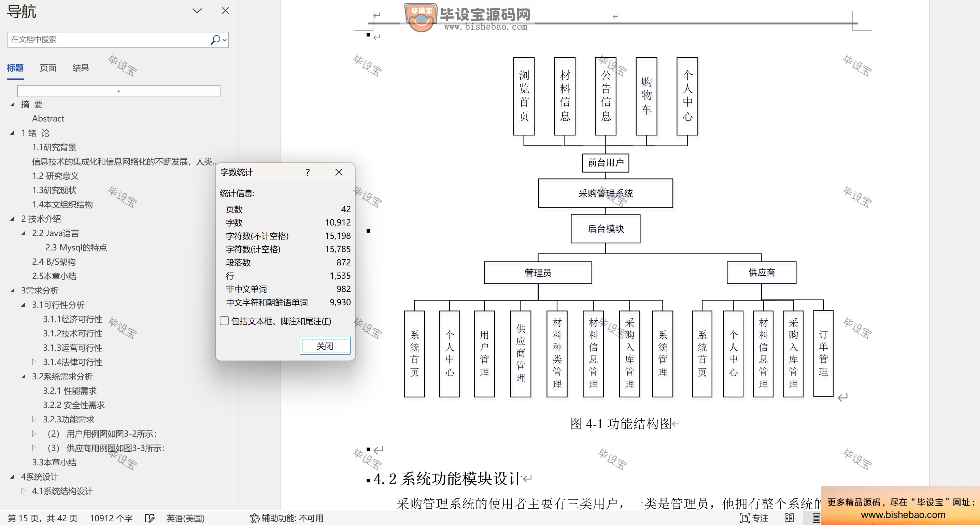Collapse the 3需求分析 heading
980x525 pixels.
click(13, 290)
